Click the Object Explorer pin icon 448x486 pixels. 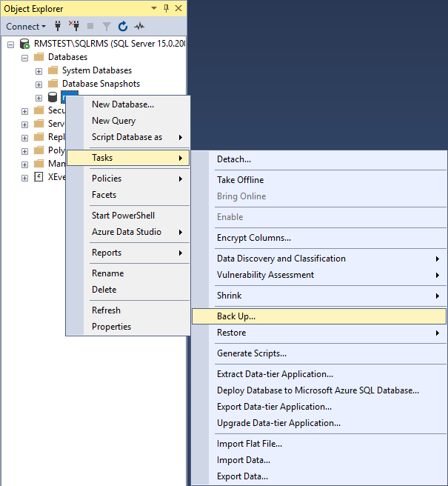click(x=167, y=8)
